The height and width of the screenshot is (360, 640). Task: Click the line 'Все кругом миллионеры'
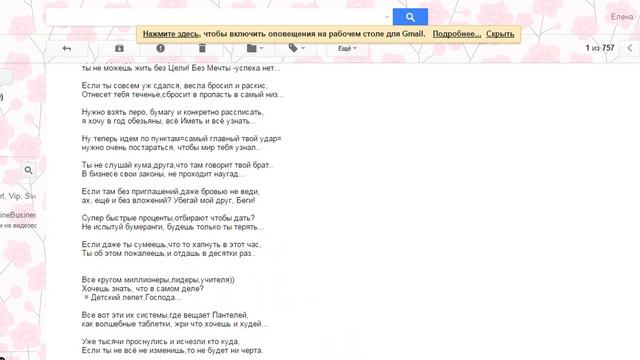click(x=158, y=280)
